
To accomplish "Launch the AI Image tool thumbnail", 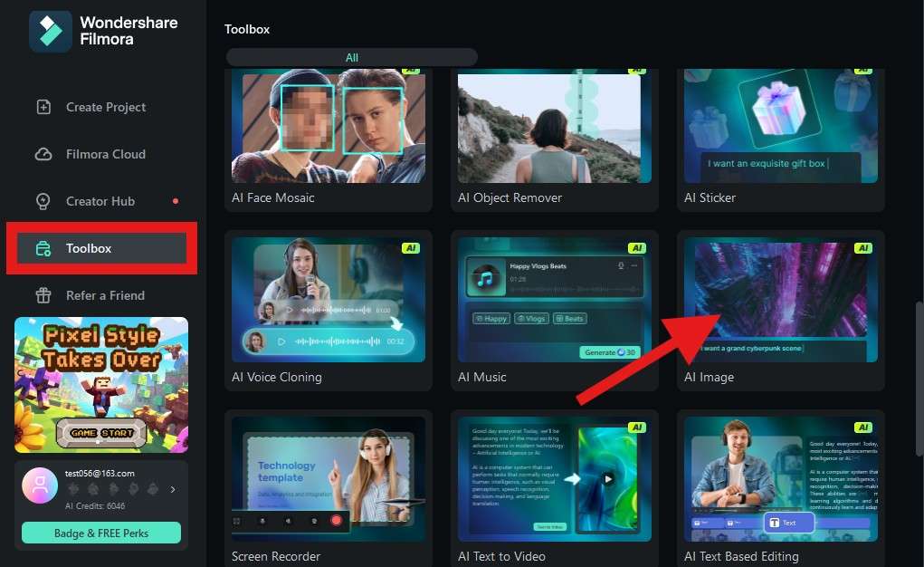I will point(781,300).
